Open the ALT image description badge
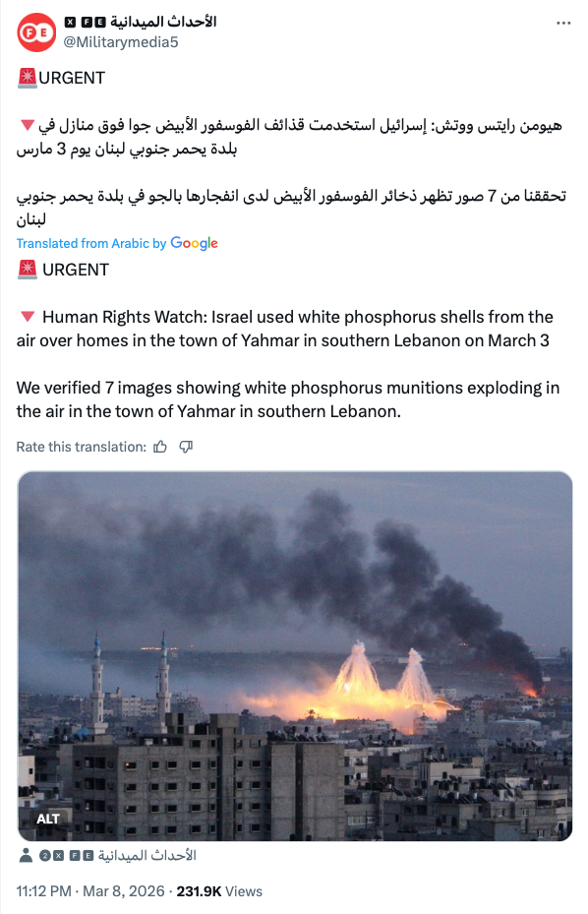 [48, 819]
